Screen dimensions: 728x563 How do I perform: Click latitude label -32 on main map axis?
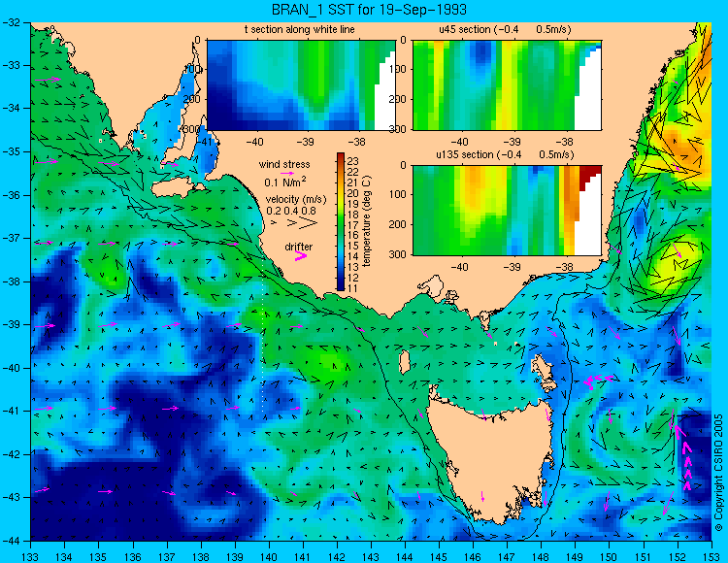pyautogui.click(x=11, y=22)
